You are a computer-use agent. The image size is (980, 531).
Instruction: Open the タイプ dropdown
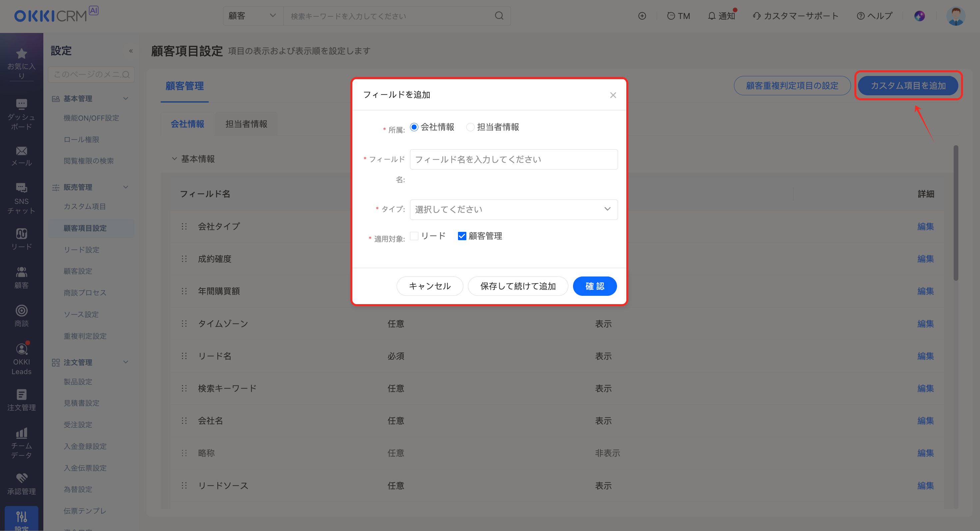pos(514,210)
